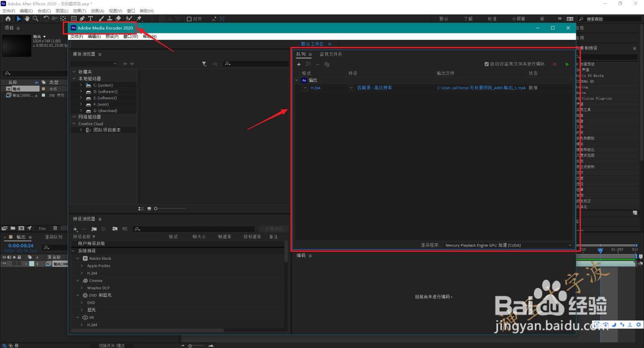Toggle layer 1 video eye switch in timeline

[x=4, y=264]
